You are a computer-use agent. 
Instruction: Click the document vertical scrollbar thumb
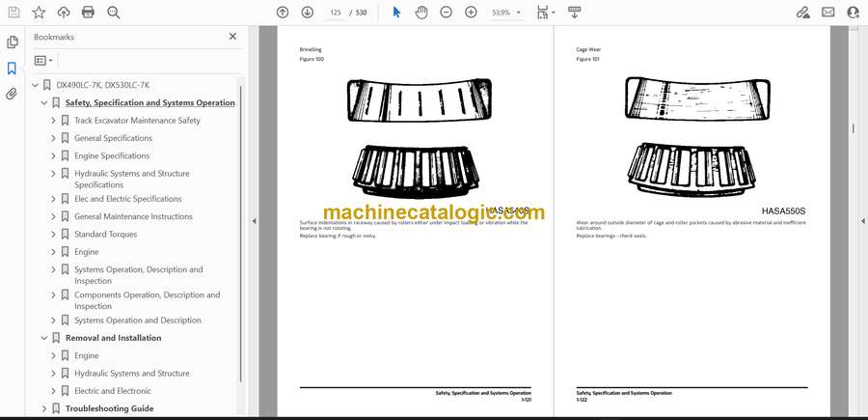point(854,128)
